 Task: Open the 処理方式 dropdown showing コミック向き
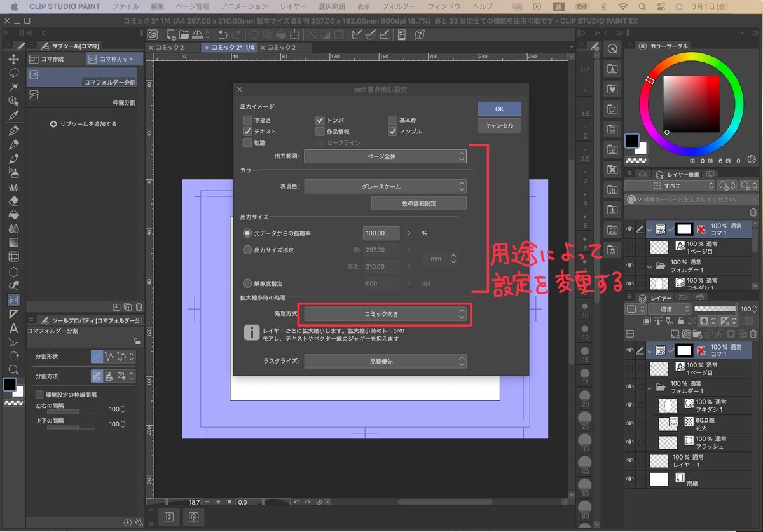tap(386, 313)
